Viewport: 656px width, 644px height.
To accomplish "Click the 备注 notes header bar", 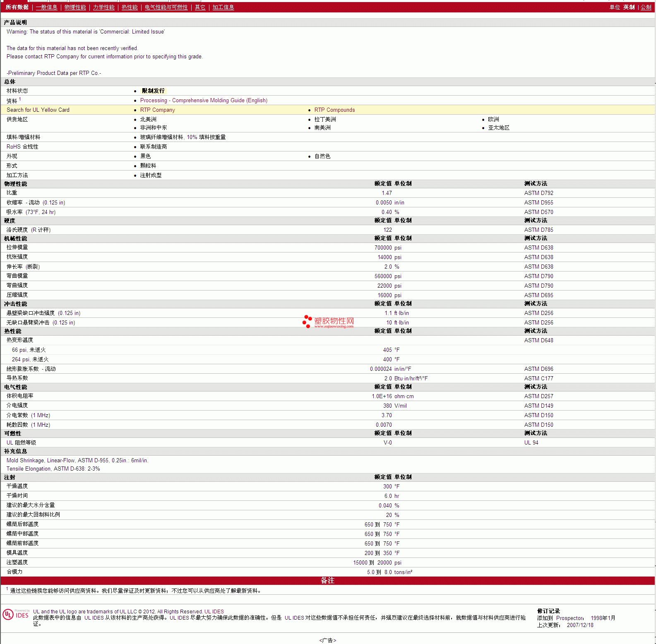I will [327, 580].
